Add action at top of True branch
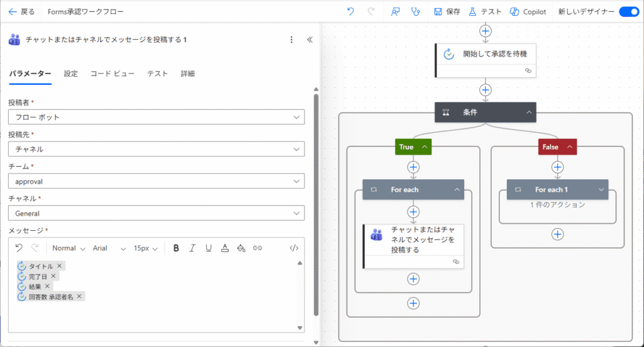 coord(413,167)
